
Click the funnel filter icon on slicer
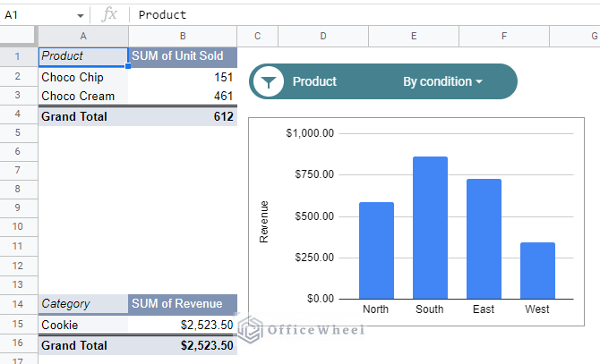click(269, 81)
